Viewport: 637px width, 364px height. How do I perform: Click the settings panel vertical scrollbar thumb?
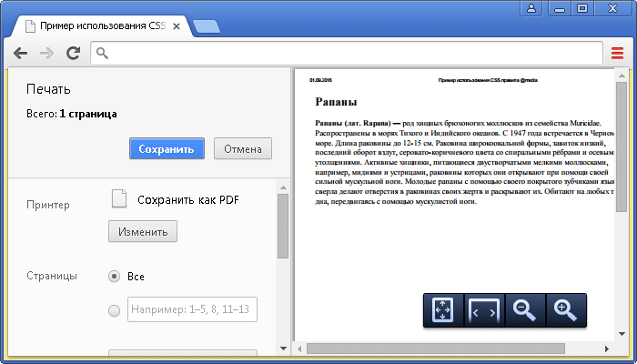[283, 226]
